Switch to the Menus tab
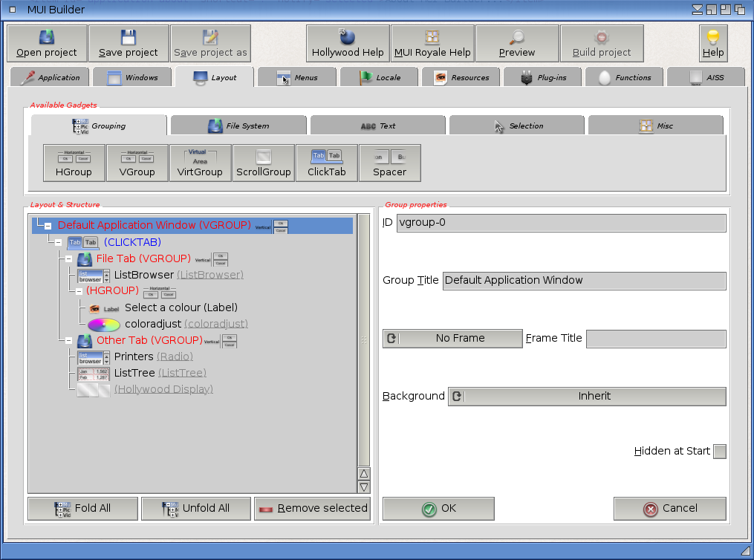The width and height of the screenshot is (754, 560). [x=297, y=77]
